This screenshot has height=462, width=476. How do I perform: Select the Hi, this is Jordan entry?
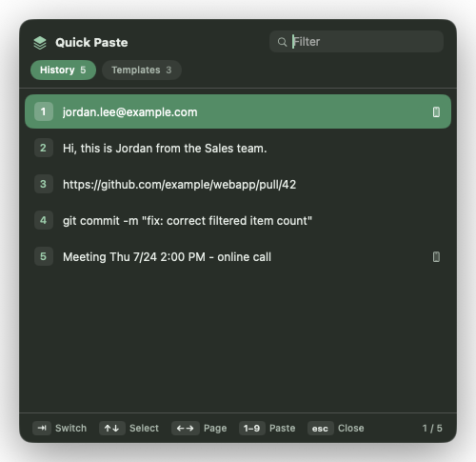pos(238,148)
